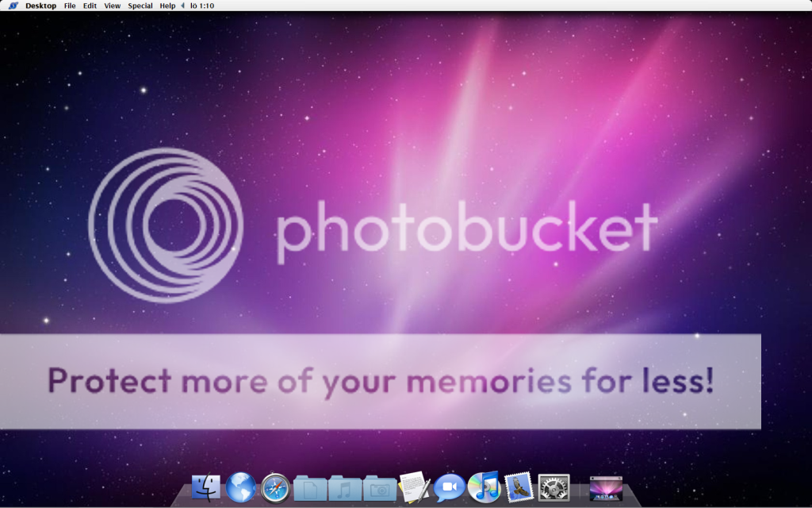Open the View menu
Screen dimensions: 812x508
(113, 6)
